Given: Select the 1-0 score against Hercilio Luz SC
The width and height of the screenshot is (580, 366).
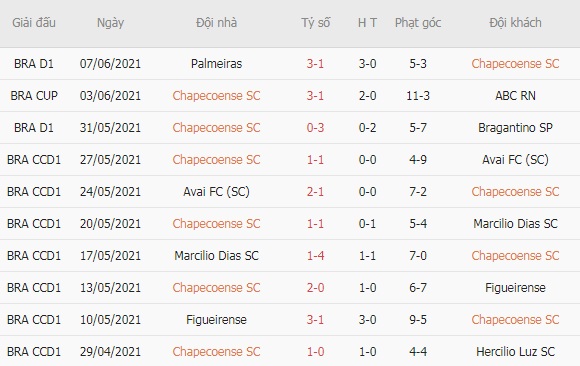Looking at the screenshot, I should tap(315, 352).
